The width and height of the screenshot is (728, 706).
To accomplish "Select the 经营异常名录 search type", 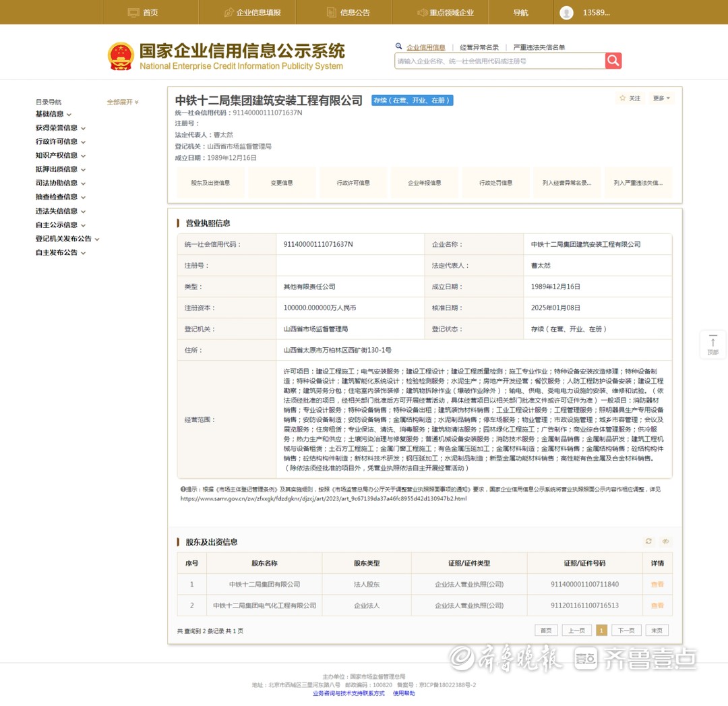I will click(479, 47).
